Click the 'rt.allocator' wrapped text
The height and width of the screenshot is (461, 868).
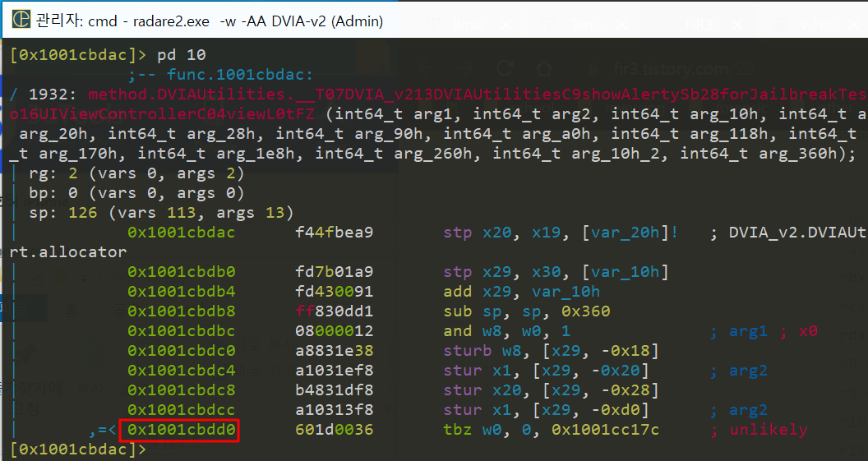[68, 251]
